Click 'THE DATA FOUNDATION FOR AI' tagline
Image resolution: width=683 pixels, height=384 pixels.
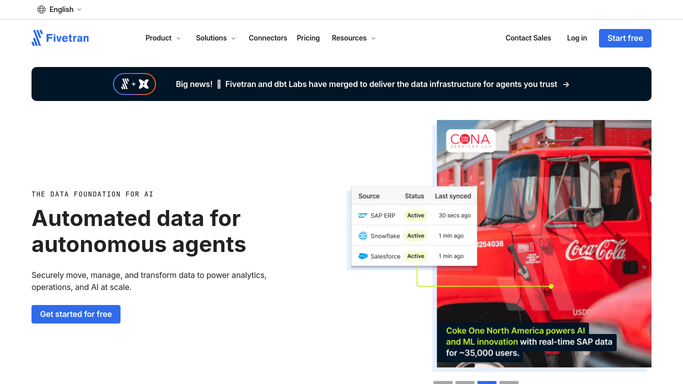[x=92, y=194]
